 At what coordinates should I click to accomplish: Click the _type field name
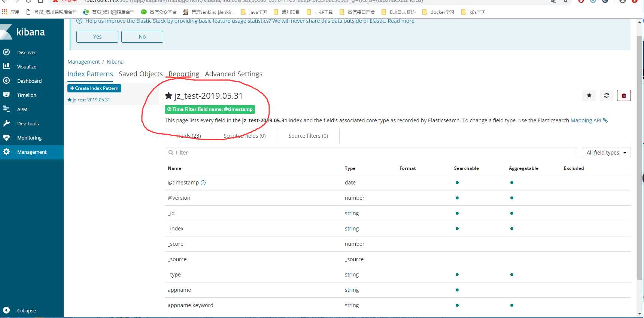click(174, 275)
